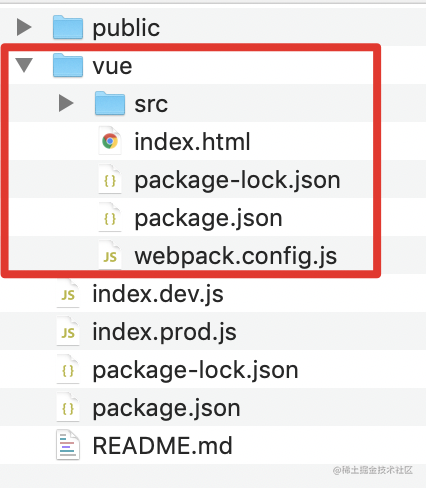Click the JS icon of webpack.config.js

(110, 255)
